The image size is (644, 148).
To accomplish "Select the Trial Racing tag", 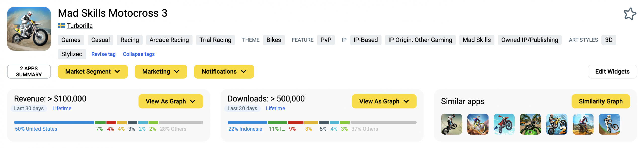I will [215, 40].
